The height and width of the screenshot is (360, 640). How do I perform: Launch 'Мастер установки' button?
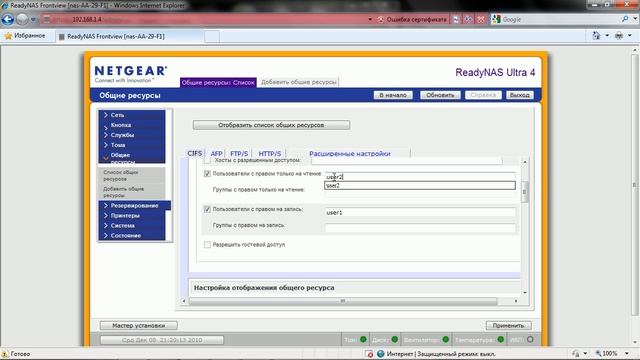tap(139, 326)
